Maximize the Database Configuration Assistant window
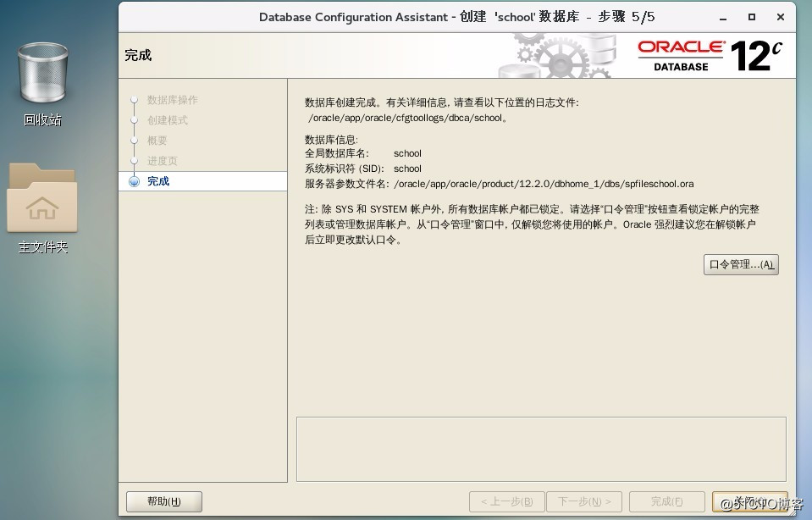 pyautogui.click(x=751, y=17)
